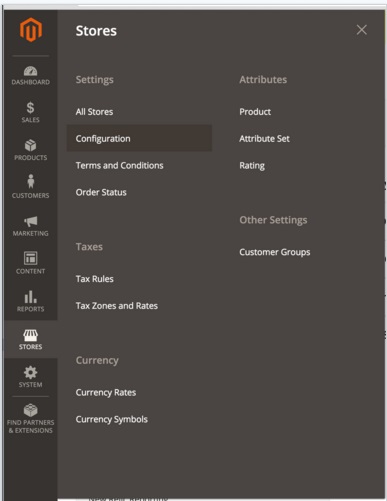This screenshot has height=501, width=387.
Task: Open Currency Symbols
Action: (x=112, y=419)
